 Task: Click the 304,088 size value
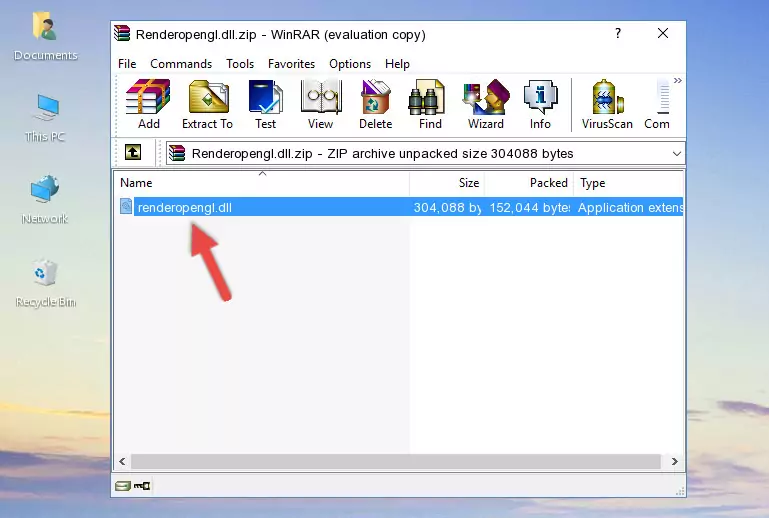pyautogui.click(x=447, y=207)
